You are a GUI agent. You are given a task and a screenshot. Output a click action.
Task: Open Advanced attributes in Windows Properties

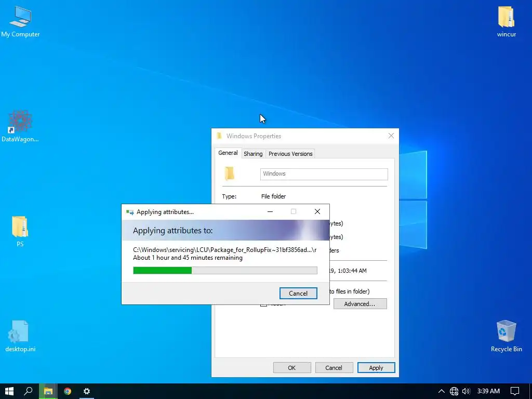pyautogui.click(x=360, y=304)
